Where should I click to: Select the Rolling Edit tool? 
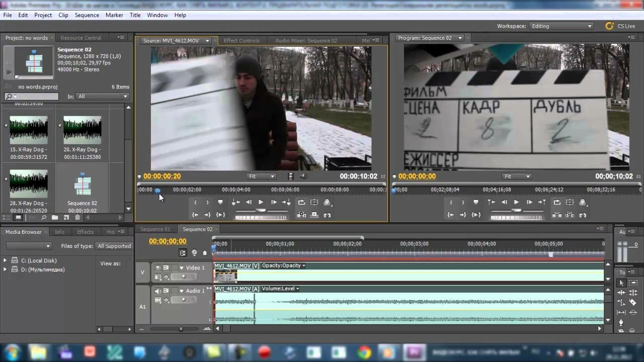click(x=633, y=293)
